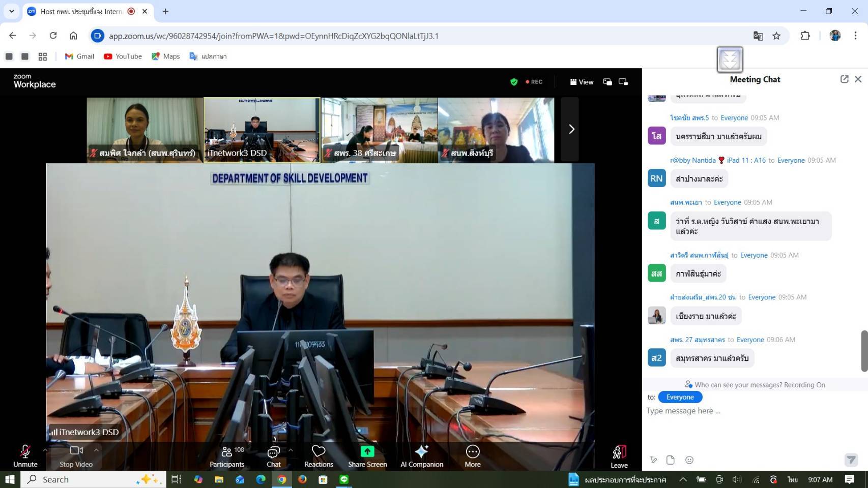Unmute the microphone

point(25,456)
